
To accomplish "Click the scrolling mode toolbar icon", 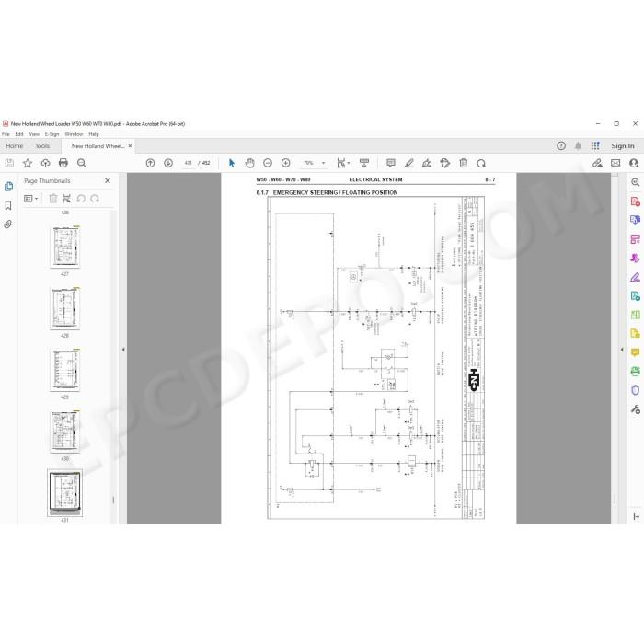I will click(x=364, y=163).
